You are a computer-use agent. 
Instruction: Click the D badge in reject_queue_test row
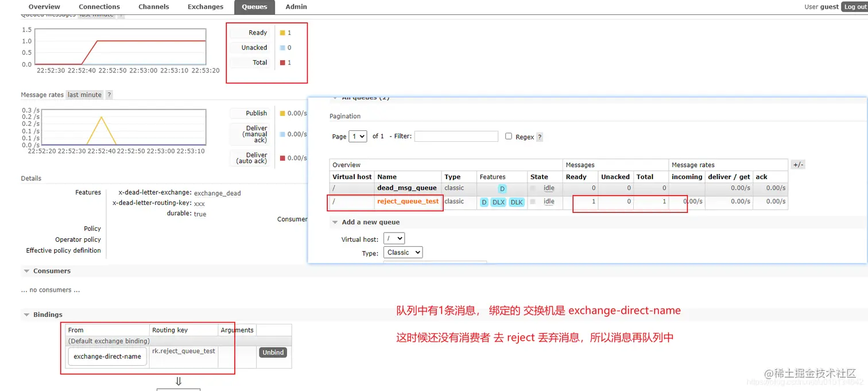[x=484, y=202]
